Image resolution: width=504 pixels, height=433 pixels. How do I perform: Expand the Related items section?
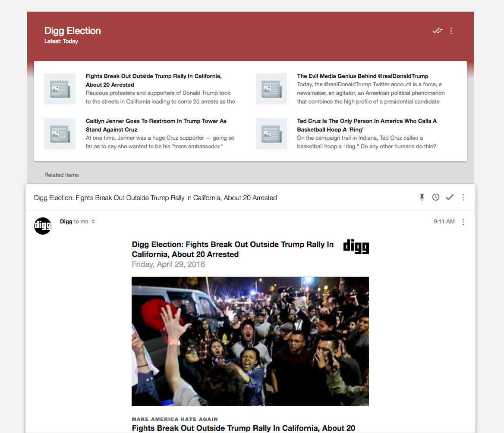pos(61,175)
